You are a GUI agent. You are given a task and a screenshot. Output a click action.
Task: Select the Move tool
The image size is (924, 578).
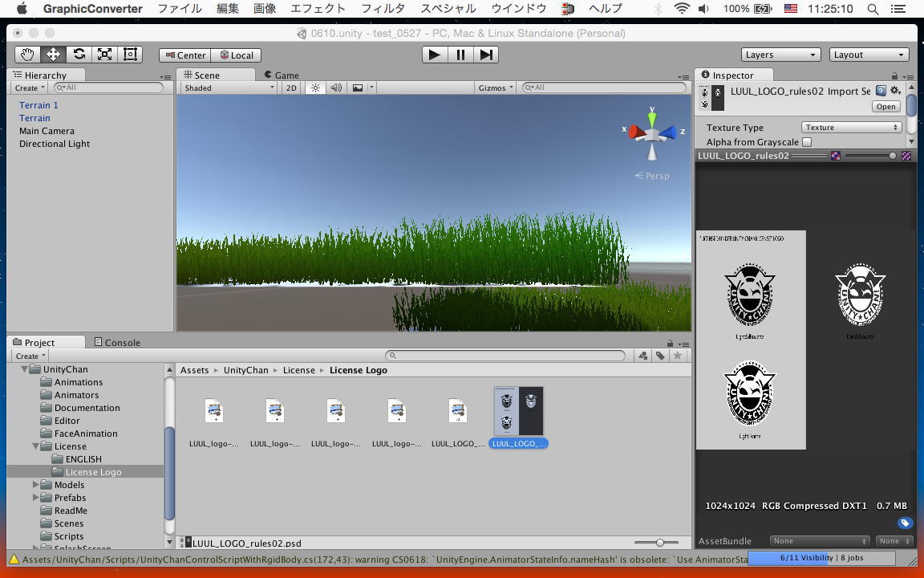pyautogui.click(x=53, y=55)
